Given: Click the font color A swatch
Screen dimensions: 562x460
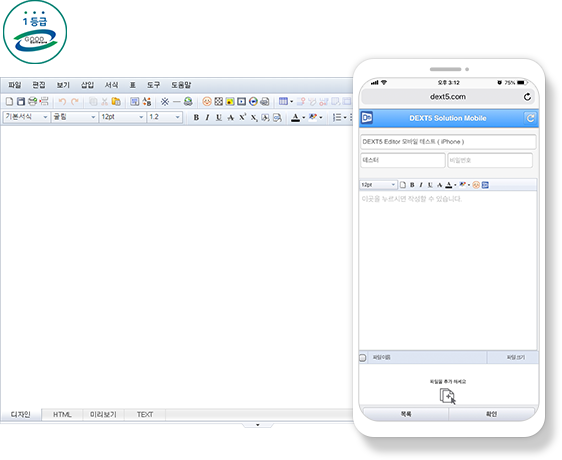Looking at the screenshot, I should [295, 117].
